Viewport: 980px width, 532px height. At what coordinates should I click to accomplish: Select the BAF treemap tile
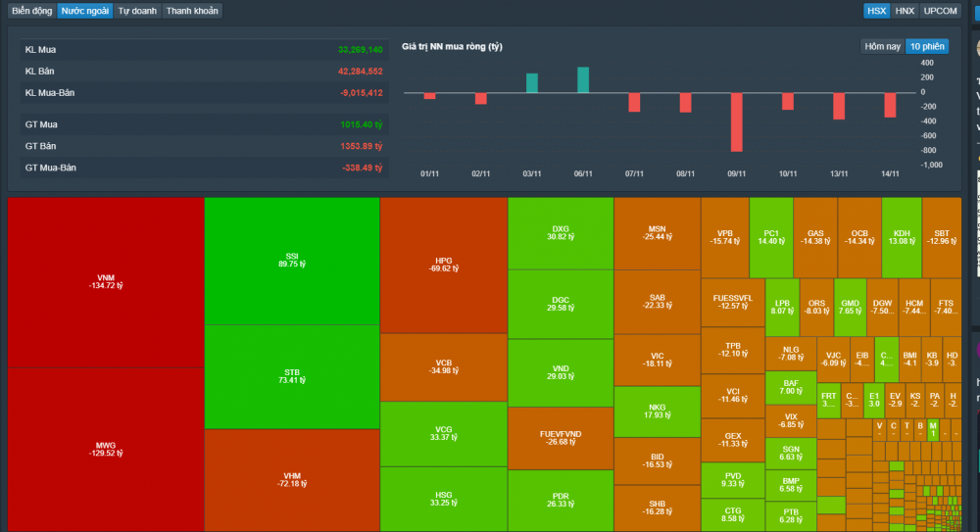pyautogui.click(x=791, y=388)
